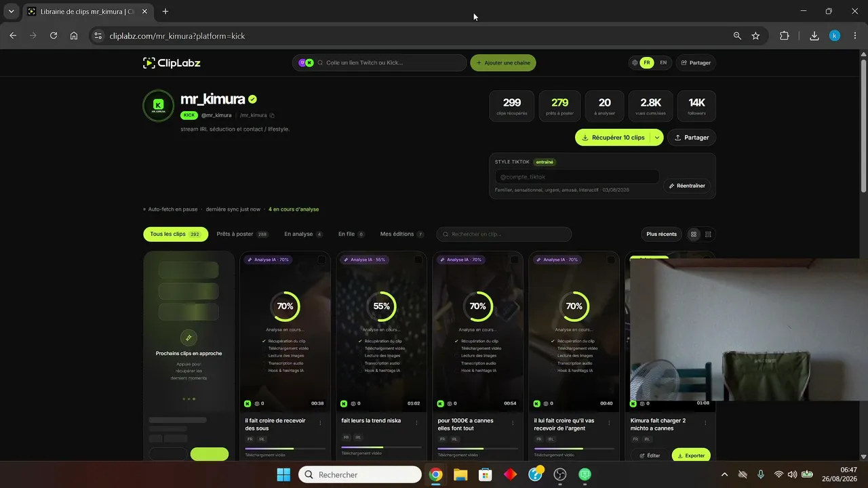Click the Ajouter une chaîne button
The image size is (868, 488).
pos(503,63)
